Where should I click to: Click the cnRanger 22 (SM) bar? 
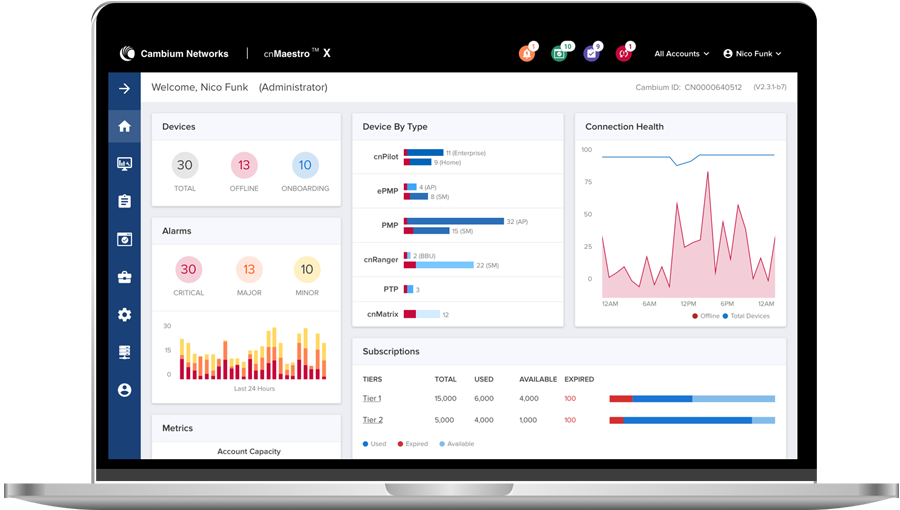pyautogui.click(x=439, y=265)
